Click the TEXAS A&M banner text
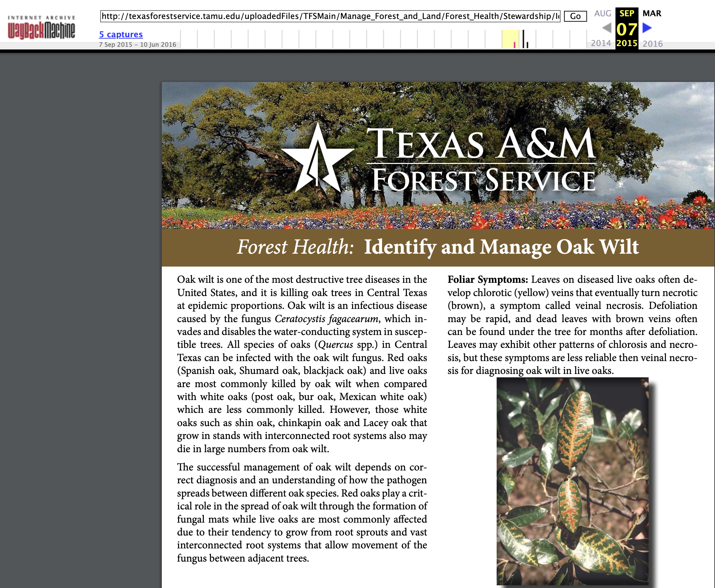 click(481, 143)
